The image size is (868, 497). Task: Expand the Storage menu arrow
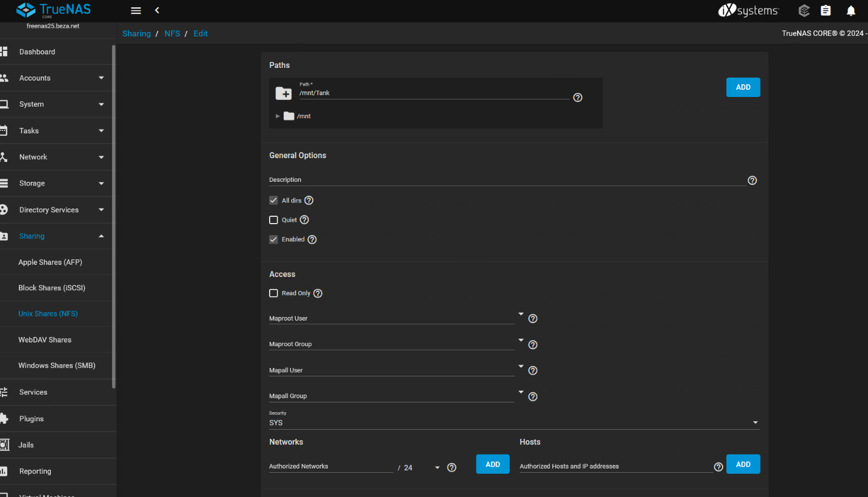(101, 183)
